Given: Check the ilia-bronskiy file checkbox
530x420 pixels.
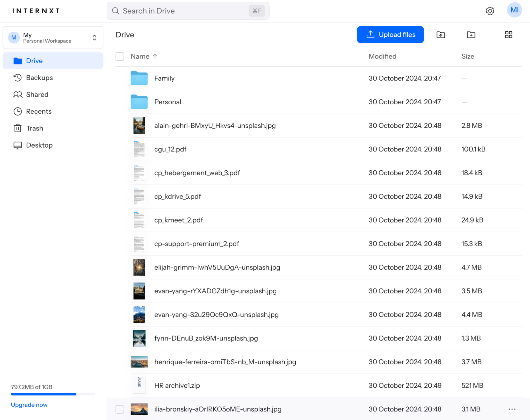Looking at the screenshot, I should point(120,409).
